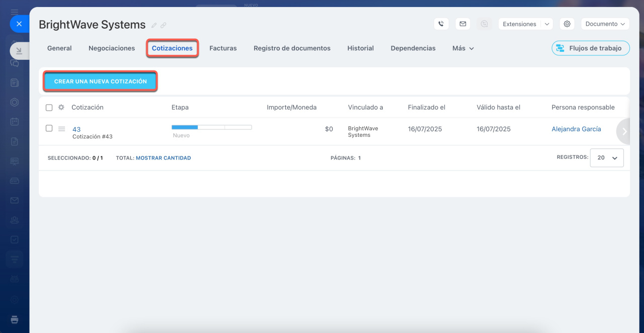Open row actions menu for quote 43
This screenshot has height=333, width=644.
tap(61, 129)
